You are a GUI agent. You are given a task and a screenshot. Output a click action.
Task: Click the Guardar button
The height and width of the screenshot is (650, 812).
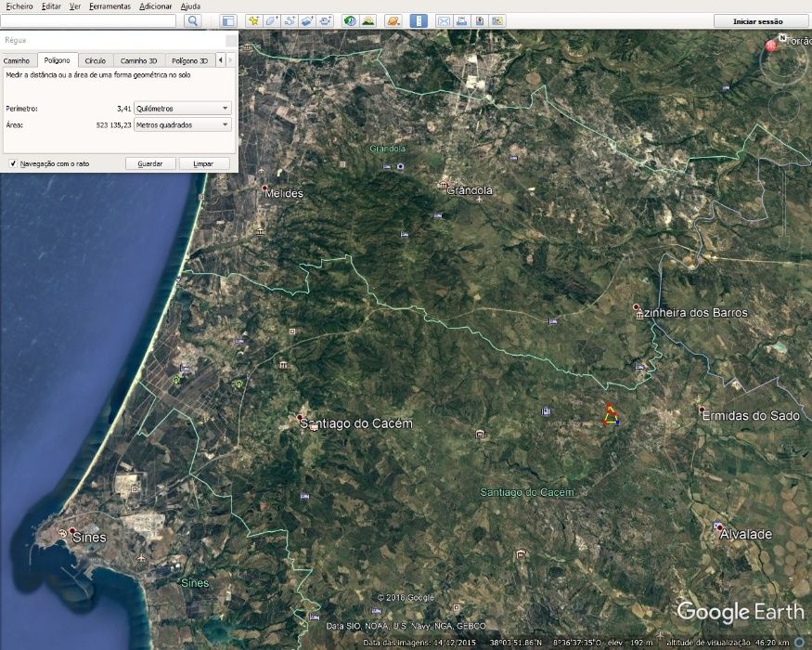pos(150,163)
